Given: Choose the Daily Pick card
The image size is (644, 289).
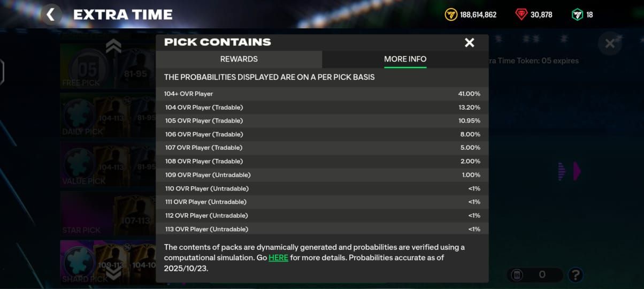Looking at the screenshot, I should tap(107, 116).
